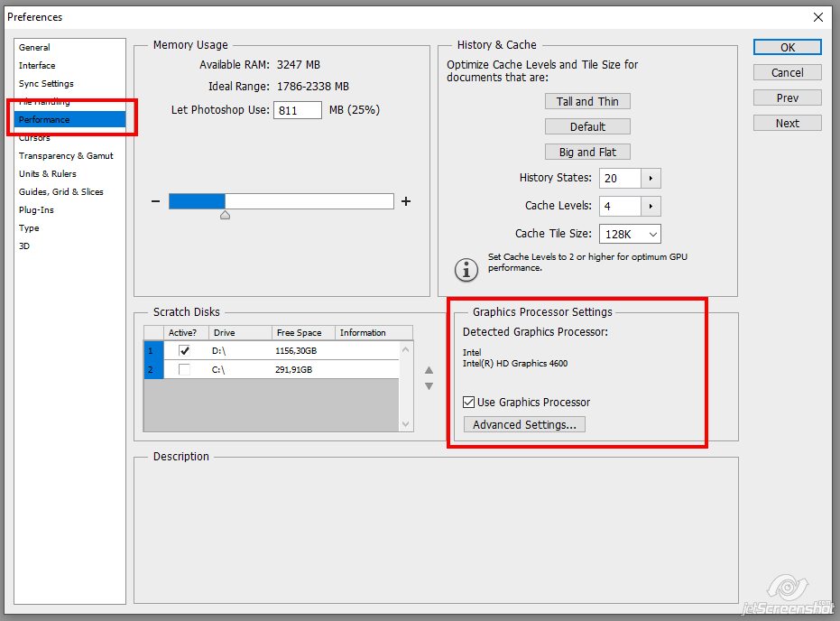Open the Cache Levels arrow popup

click(x=651, y=207)
